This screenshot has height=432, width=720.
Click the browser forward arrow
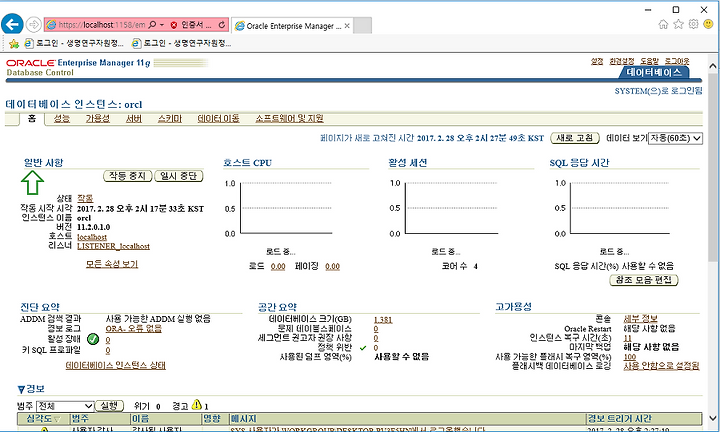click(x=34, y=24)
